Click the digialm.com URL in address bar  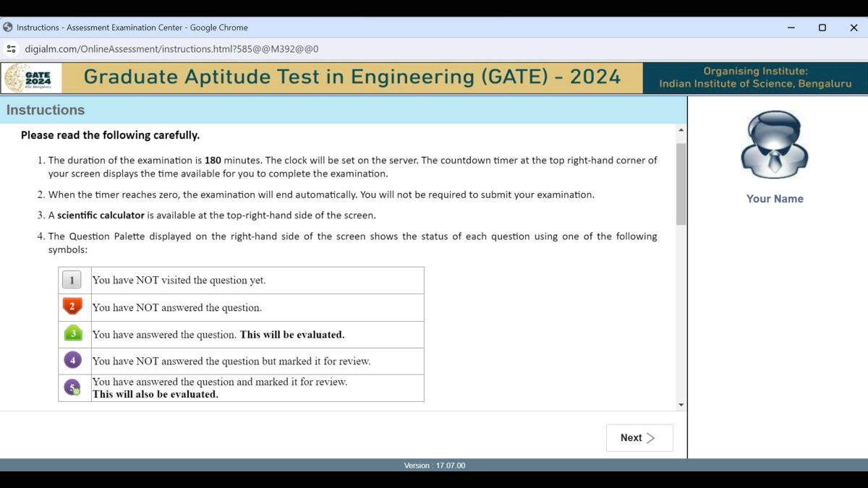click(171, 49)
